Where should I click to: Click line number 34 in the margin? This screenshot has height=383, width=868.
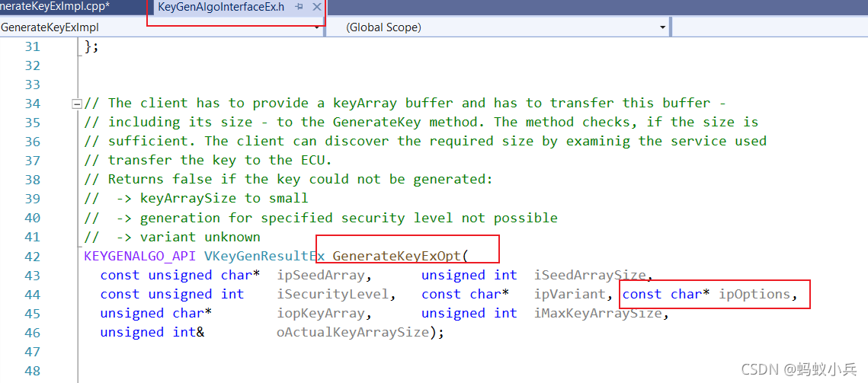click(x=33, y=103)
